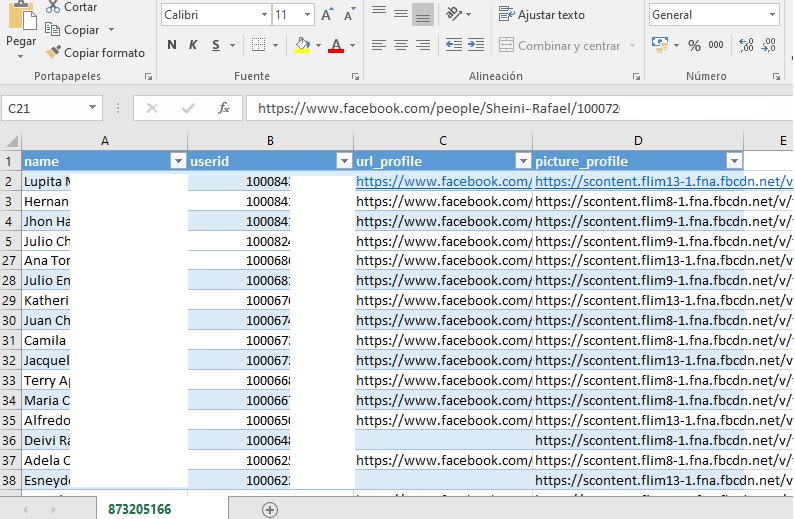Center align text horizontally
This screenshot has height=519, width=795.
pyautogui.click(x=400, y=46)
